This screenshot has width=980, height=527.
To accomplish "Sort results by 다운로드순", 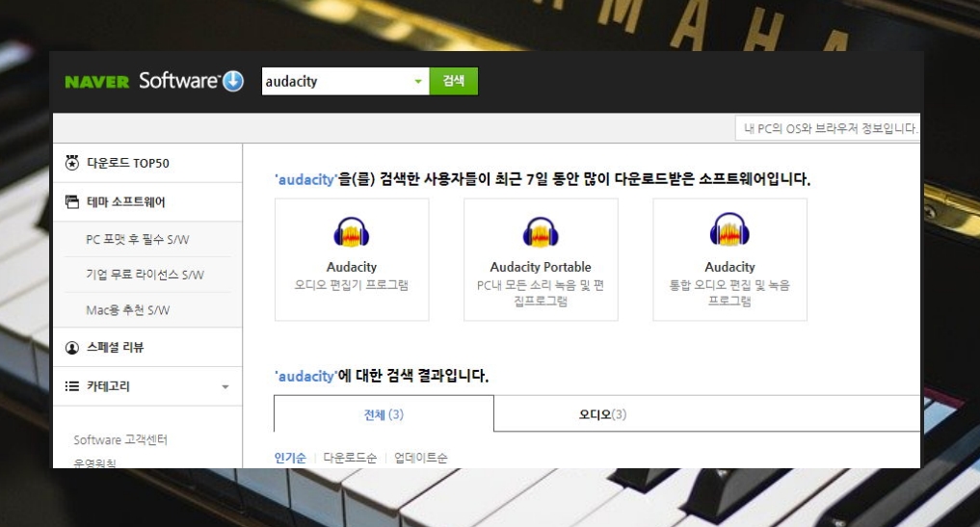I will click(350, 458).
